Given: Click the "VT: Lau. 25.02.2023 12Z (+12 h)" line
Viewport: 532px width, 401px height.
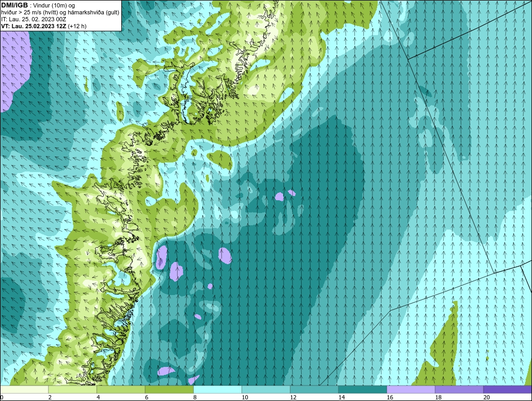Looking at the screenshot, I should pyautogui.click(x=44, y=26).
